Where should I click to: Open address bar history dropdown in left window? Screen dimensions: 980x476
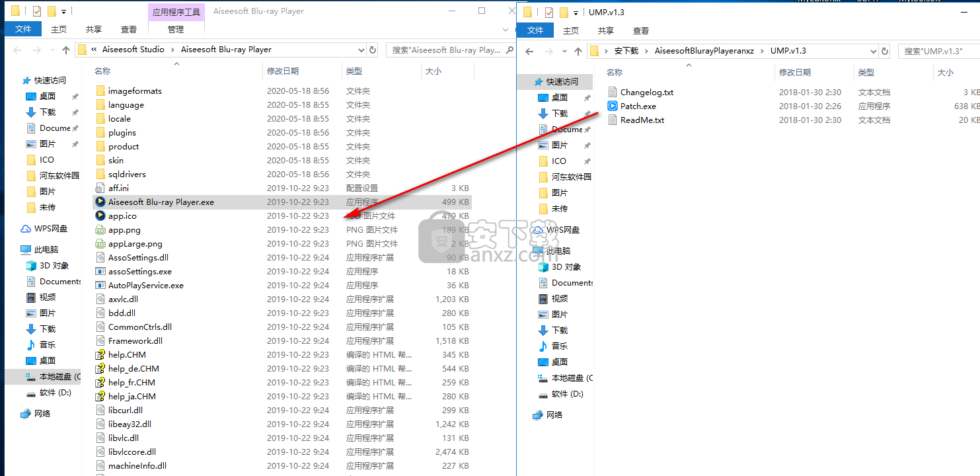[361, 50]
